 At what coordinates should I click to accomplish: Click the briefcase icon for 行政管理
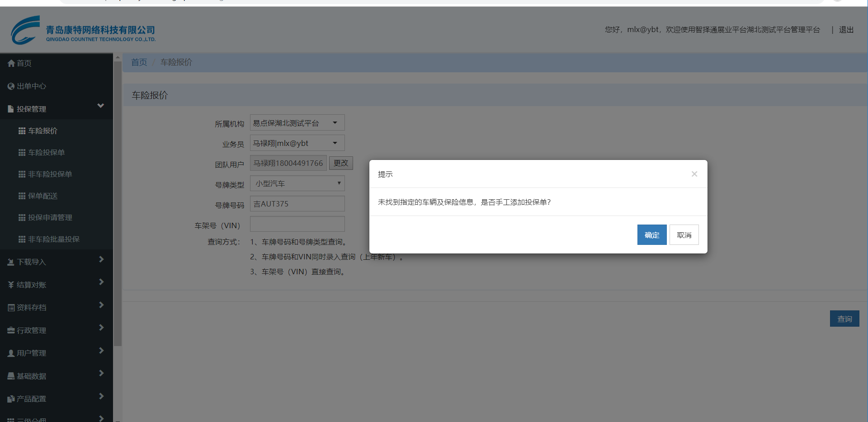point(11,330)
